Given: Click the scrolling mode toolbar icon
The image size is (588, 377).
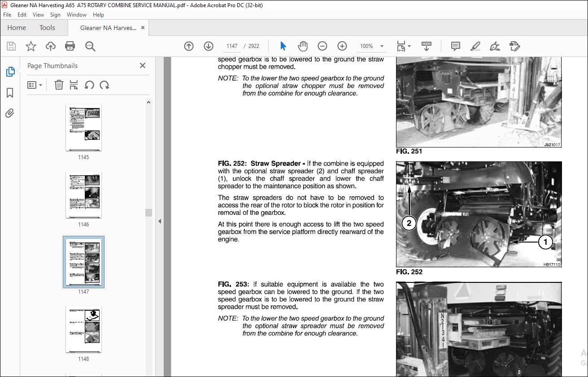Looking at the screenshot, I should coord(427,46).
